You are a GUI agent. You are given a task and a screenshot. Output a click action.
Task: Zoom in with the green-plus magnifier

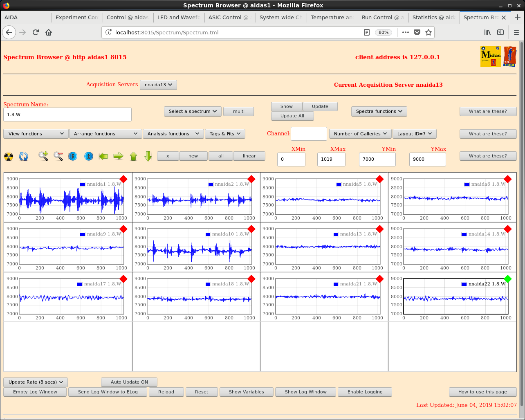[43, 156]
